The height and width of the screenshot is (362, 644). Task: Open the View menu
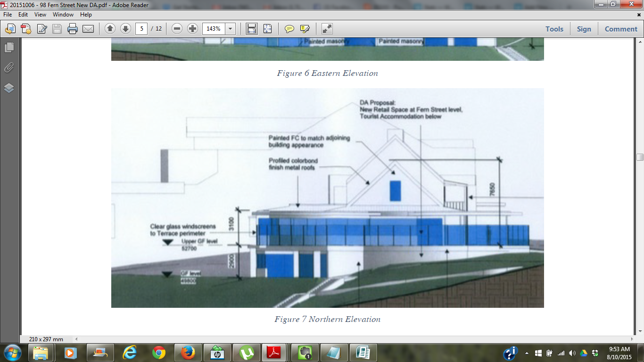point(40,15)
